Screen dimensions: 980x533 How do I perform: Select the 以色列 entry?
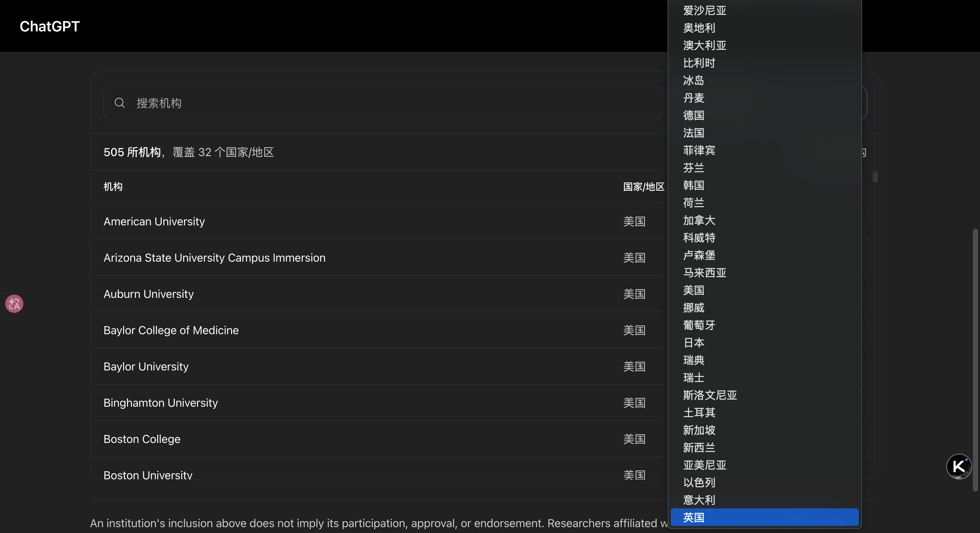click(765, 482)
